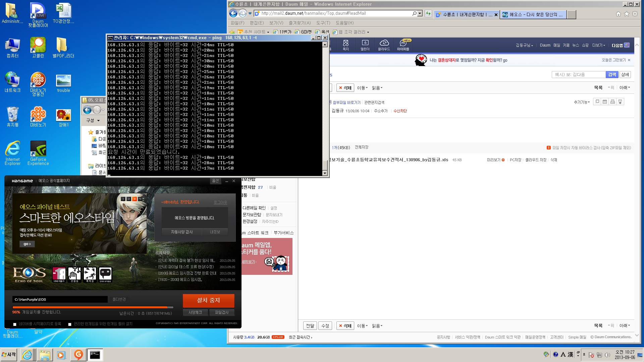The height and width of the screenshot is (362, 644).
Task: Open the 클라우드 cloud icon in Daum Mail
Action: pyautogui.click(x=384, y=45)
